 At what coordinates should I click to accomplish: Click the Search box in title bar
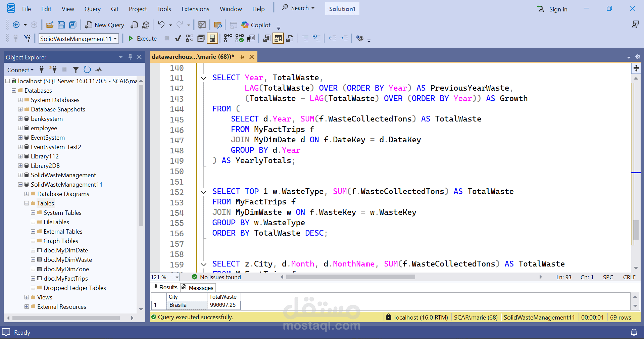click(x=298, y=8)
